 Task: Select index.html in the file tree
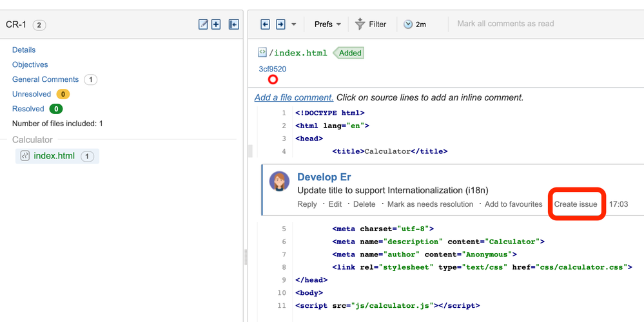(x=54, y=156)
